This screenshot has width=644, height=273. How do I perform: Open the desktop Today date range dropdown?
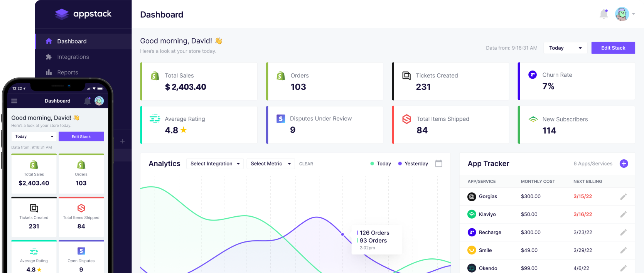click(565, 48)
